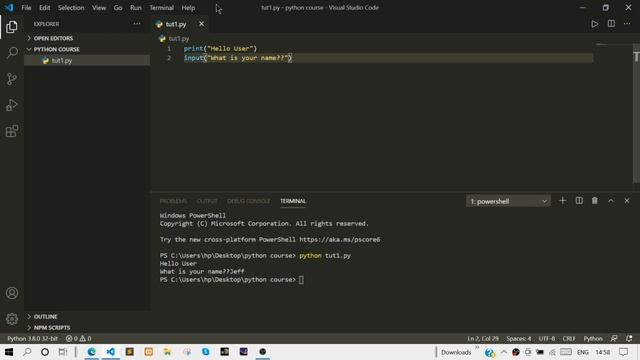Open the Go menu
Viewport: 640px width, 360px height.
[118, 7]
